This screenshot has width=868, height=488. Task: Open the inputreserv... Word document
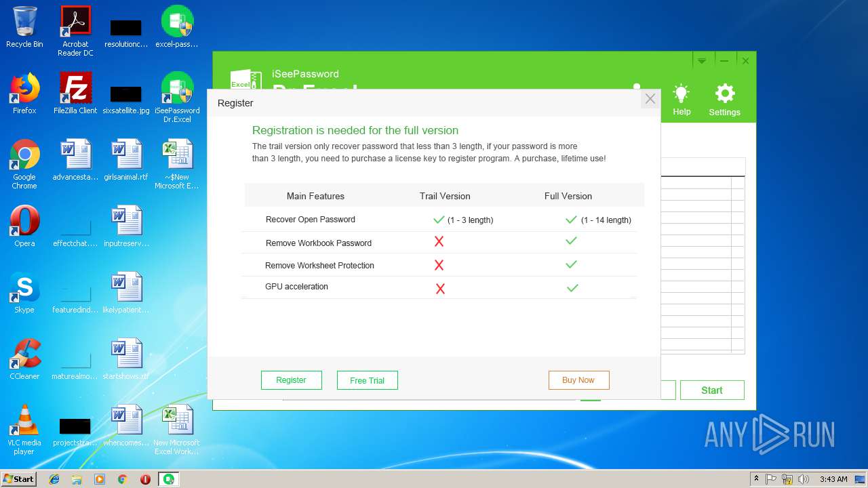point(126,226)
